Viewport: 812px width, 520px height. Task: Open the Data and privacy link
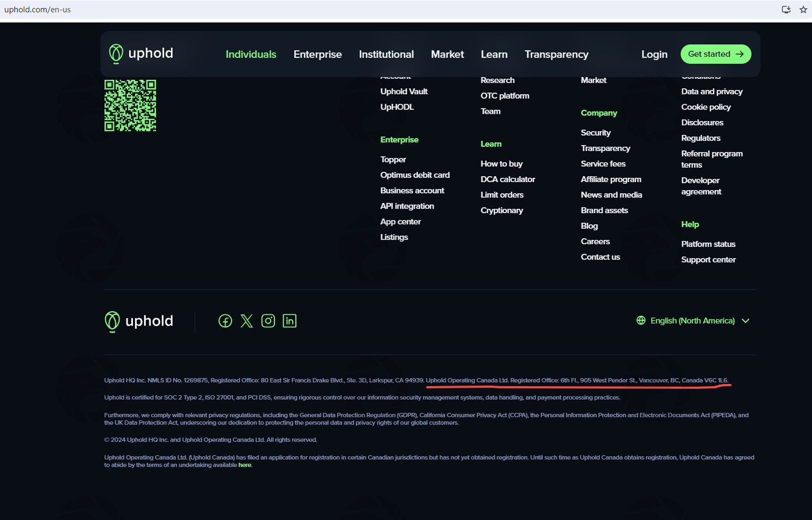(712, 92)
